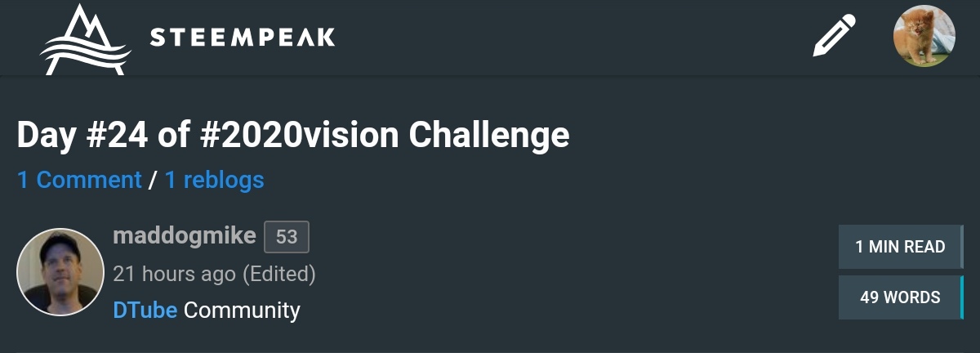Viewport: 980px width, 353px height.
Task: Click the 21 hours ago timestamp
Action: pos(174,274)
